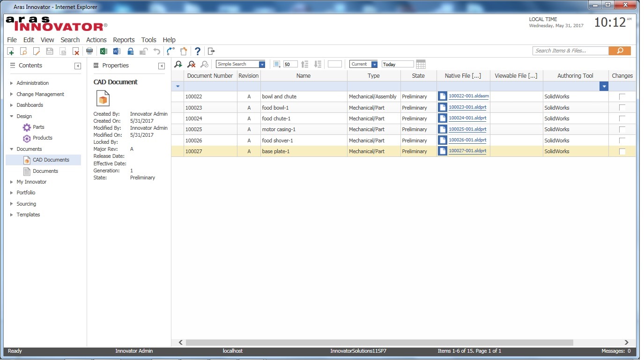This screenshot has height=363, width=644.
Task: Click the Previous page icon
Action: tap(304, 64)
